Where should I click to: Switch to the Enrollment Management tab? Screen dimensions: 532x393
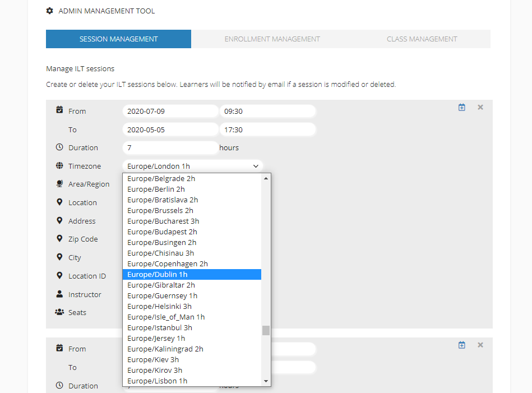tap(272, 39)
